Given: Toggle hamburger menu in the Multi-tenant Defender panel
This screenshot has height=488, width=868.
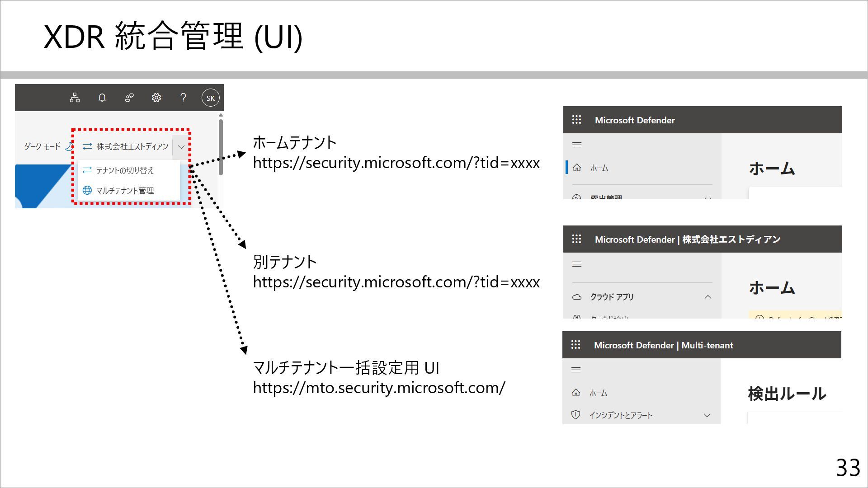Looking at the screenshot, I should click(576, 370).
